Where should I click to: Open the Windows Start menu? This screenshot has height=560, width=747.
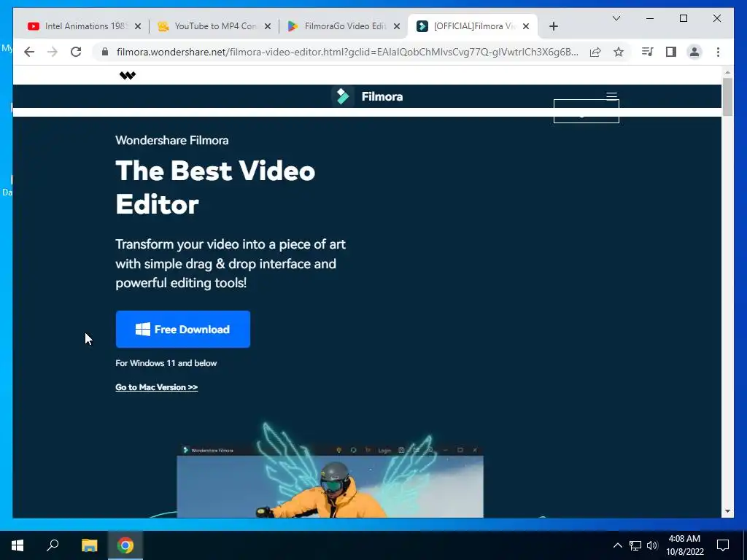point(18,545)
